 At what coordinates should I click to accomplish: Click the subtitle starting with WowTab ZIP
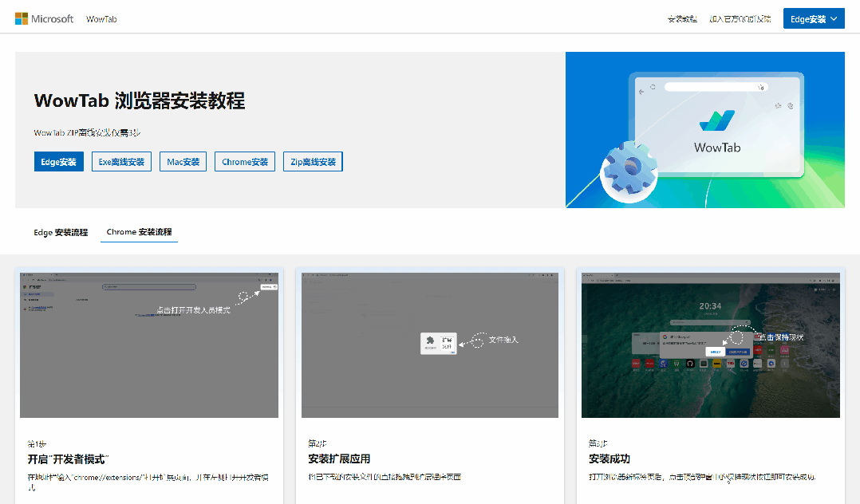coord(87,132)
